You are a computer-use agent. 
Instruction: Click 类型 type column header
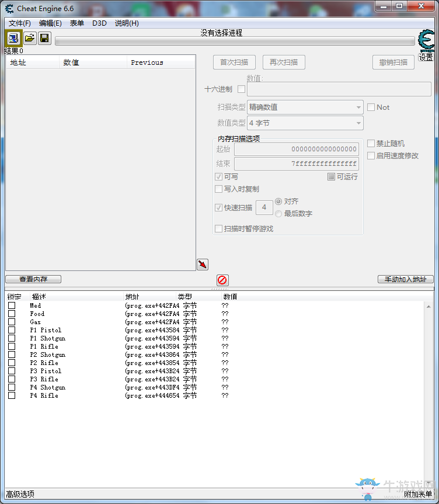click(185, 296)
